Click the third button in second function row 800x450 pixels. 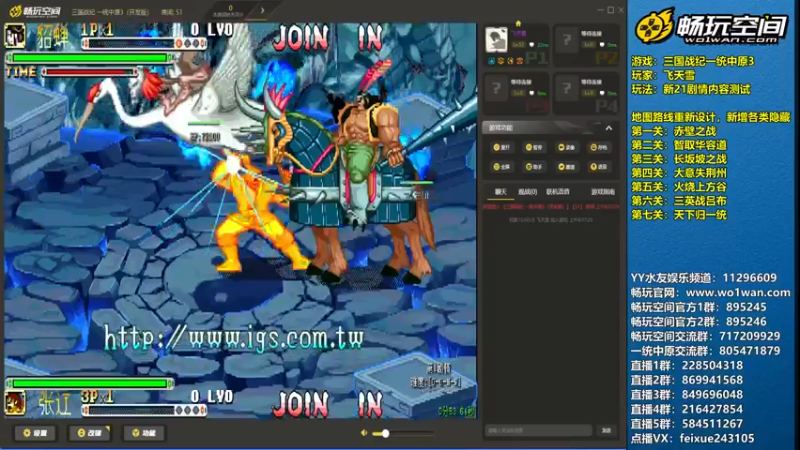pyautogui.click(x=566, y=167)
